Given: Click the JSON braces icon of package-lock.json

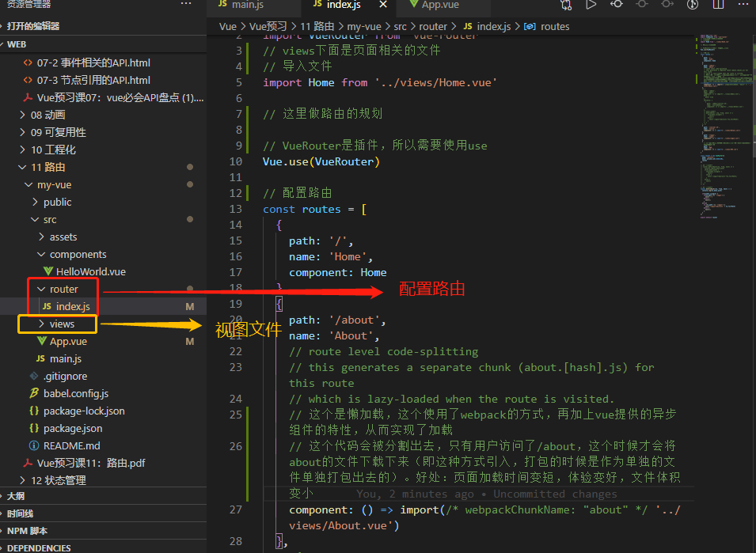Looking at the screenshot, I should [x=34, y=411].
